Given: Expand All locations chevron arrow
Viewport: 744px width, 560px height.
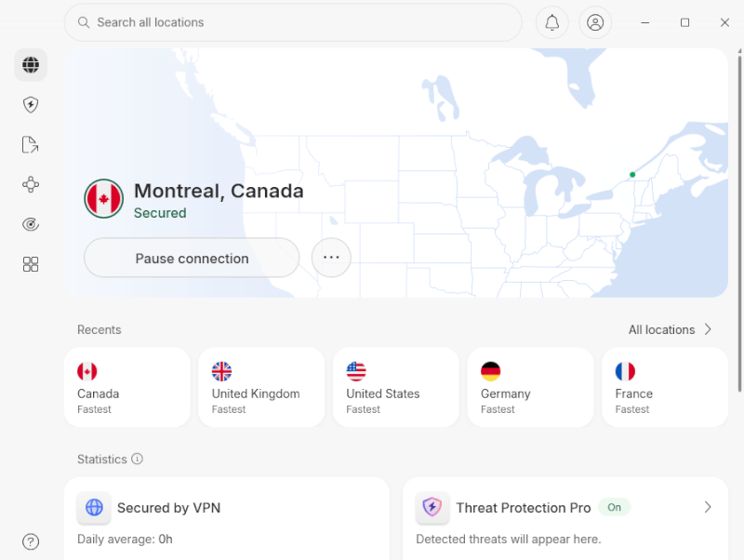Looking at the screenshot, I should coord(708,329).
